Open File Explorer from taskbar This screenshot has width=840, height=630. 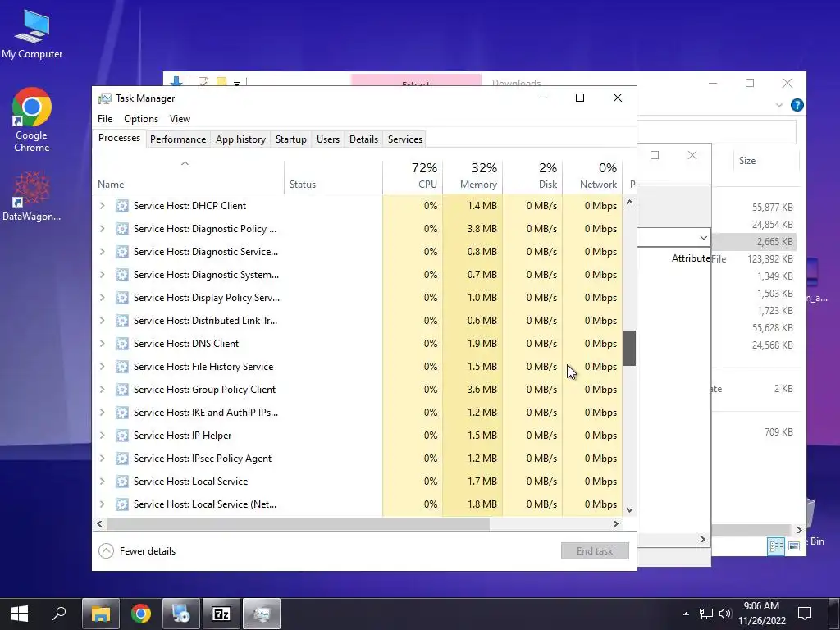101,614
